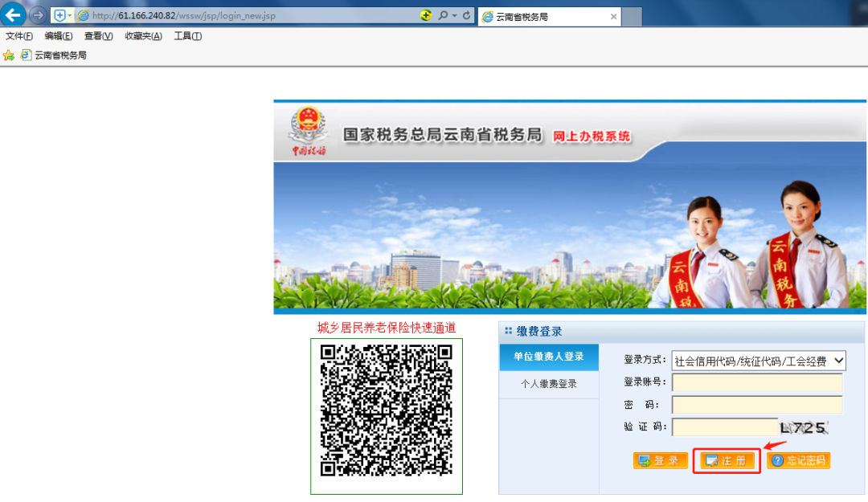868x502 pixels.
Task: Open a new tab with the blank tab button
Action: (632, 17)
